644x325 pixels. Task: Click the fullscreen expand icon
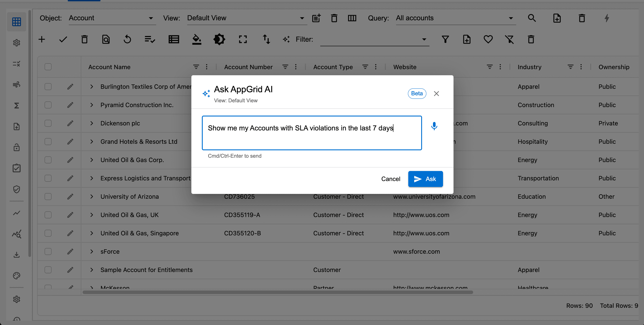pos(243,39)
